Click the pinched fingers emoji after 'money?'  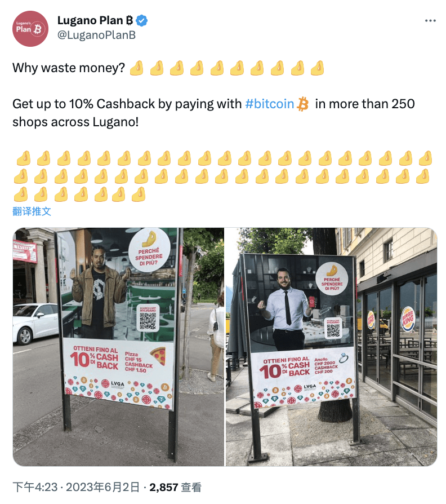pyautogui.click(x=136, y=68)
